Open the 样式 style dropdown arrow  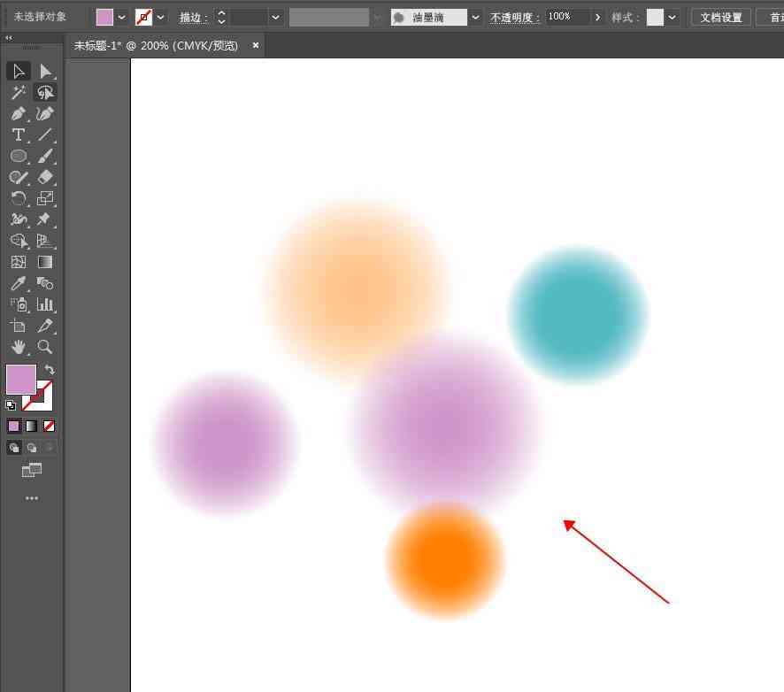672,18
